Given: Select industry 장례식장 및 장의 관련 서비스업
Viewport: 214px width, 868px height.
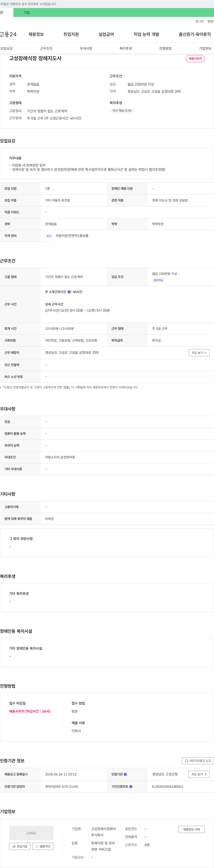Looking at the screenshot, I should [x=103, y=846].
